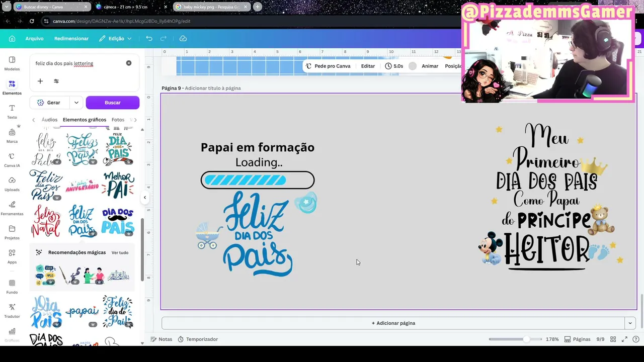Collapse the elements side panel
This screenshot has width=644, height=362.
[x=145, y=197]
